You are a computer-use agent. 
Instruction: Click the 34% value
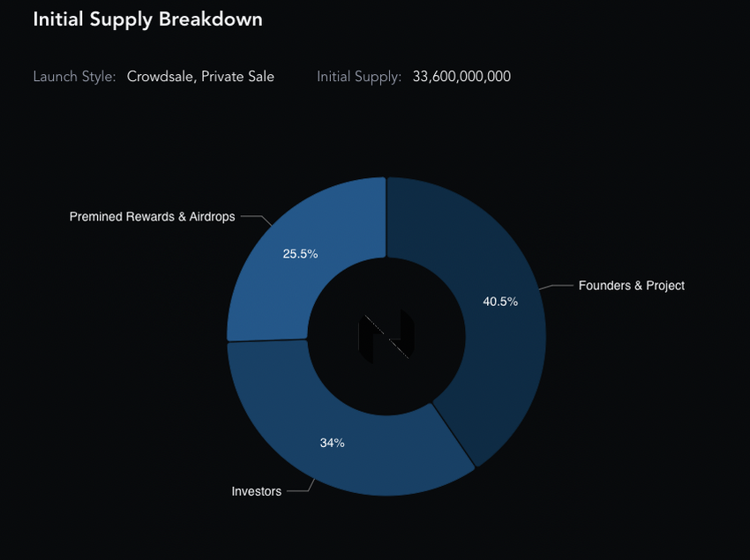(332, 443)
